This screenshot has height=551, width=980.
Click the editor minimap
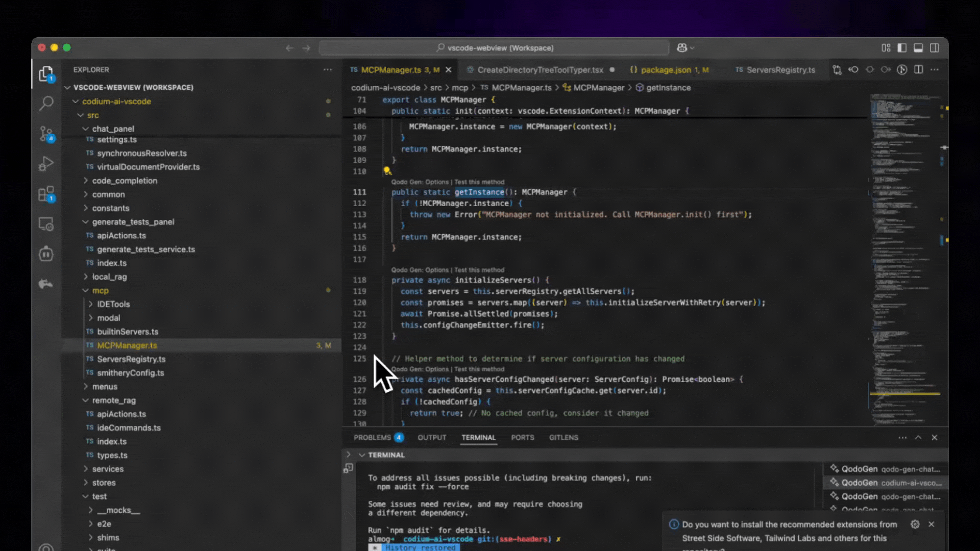point(904,259)
